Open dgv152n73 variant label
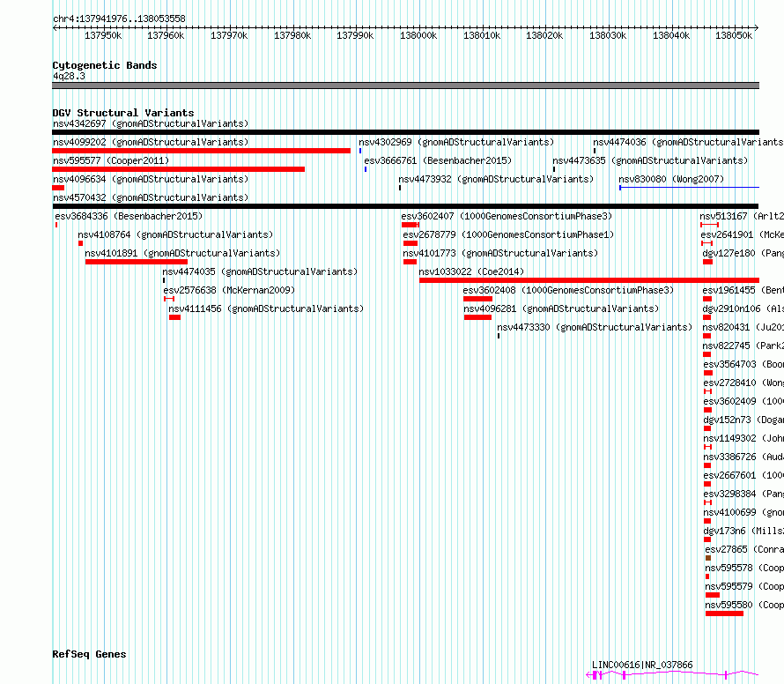 tap(743, 420)
